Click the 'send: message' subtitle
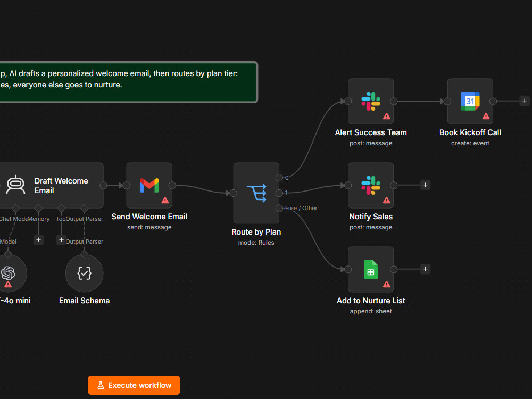The width and height of the screenshot is (532, 399). tap(149, 227)
